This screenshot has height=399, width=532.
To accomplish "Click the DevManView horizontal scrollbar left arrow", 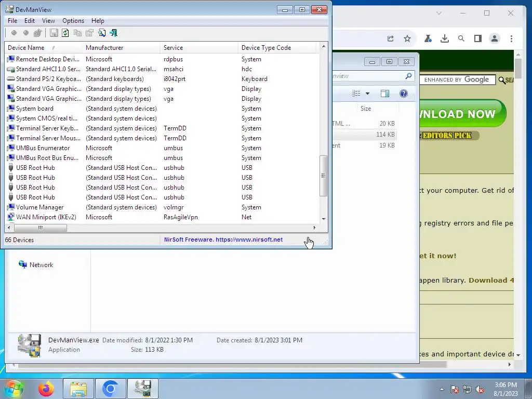I will pyautogui.click(x=9, y=228).
